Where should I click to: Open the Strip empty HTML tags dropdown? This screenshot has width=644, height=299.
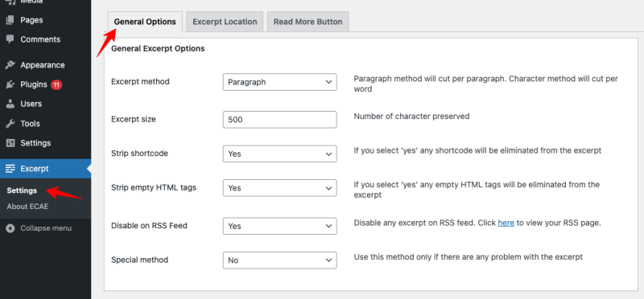(279, 188)
